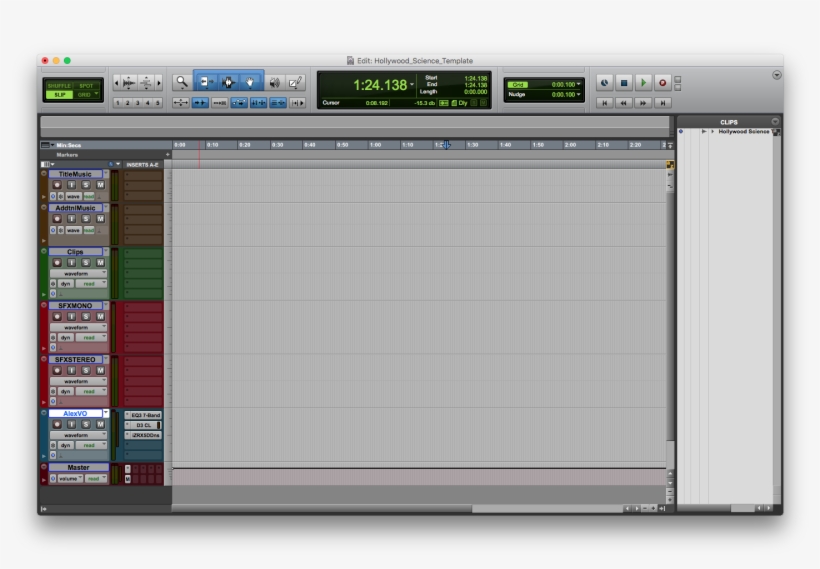Click the horizontal zoom-out arrow
Screen dimensions: 820x569
point(116,83)
